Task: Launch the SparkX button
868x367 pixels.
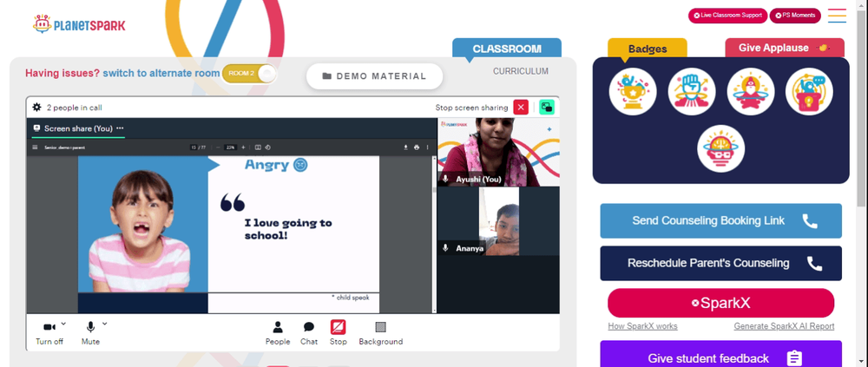Action: [720, 303]
